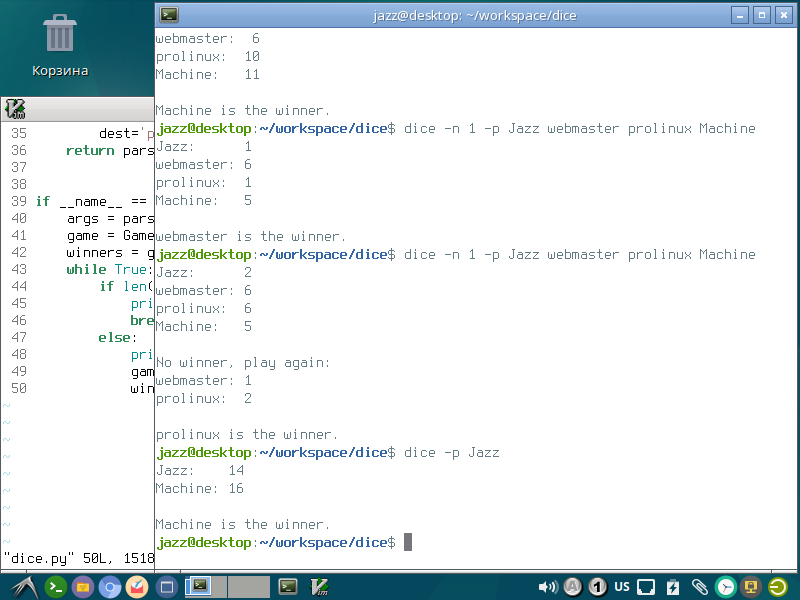Activate the gVim window button in the taskbar
The image size is (800, 600).
[x=320, y=587]
